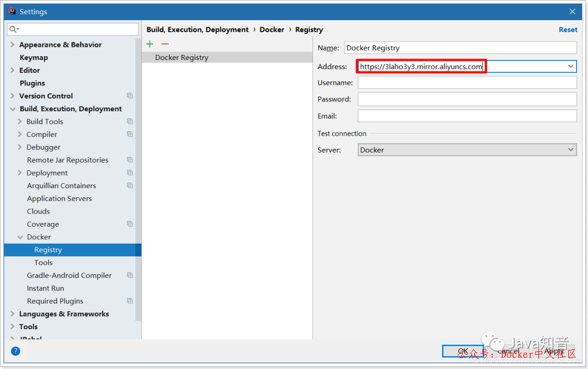Collapse the Docker tree node
Image resolution: width=588 pixels, height=369 pixels.
[20, 237]
